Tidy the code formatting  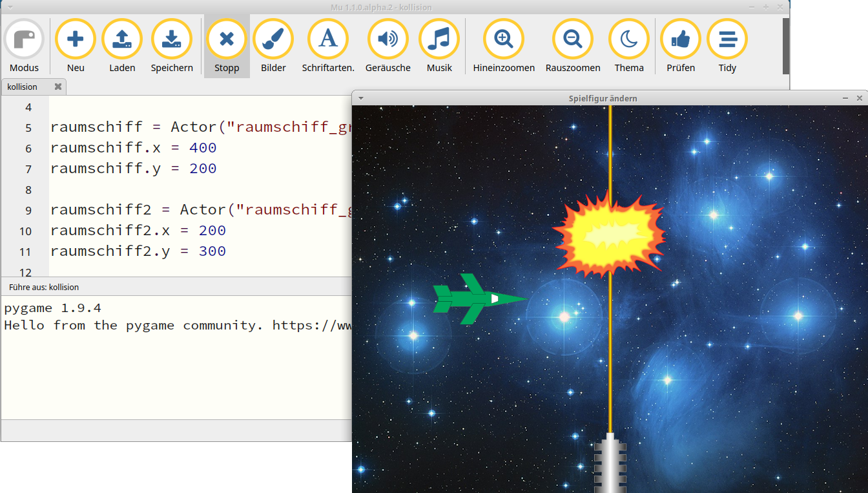tap(727, 40)
